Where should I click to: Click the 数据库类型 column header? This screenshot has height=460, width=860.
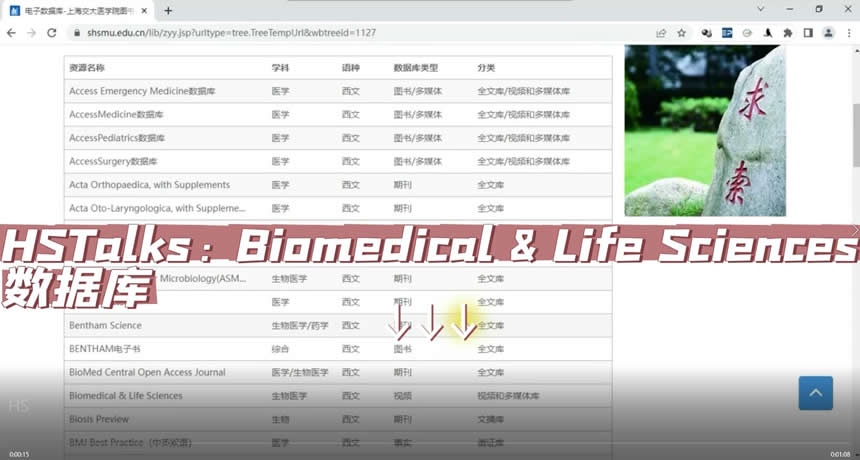coord(416,68)
